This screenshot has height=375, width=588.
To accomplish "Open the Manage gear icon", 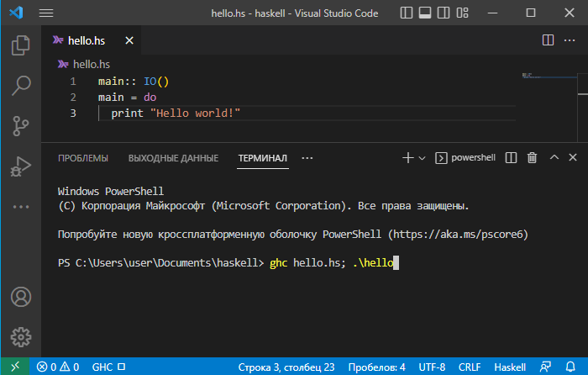I will coord(21,337).
